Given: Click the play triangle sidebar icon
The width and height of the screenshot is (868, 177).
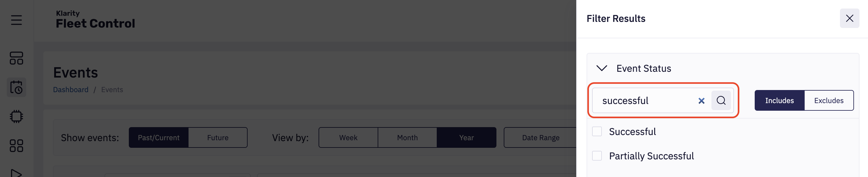Looking at the screenshot, I should click(16, 173).
